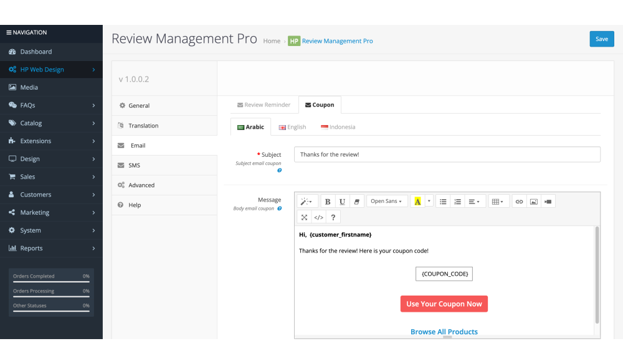623x364 pixels.
Task: Insert a picture using the image icon
Action: pyautogui.click(x=533, y=202)
